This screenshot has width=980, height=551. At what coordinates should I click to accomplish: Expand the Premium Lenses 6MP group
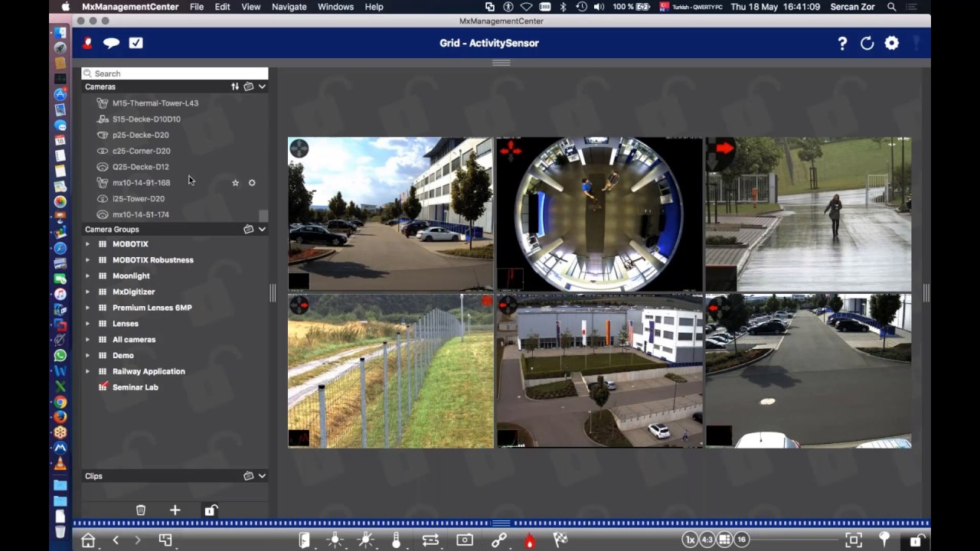pos(87,308)
